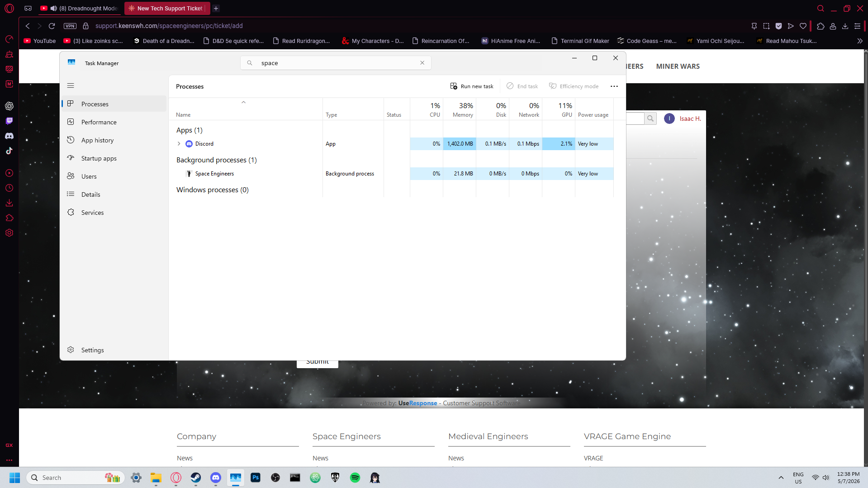Open a new browser tab with plus button

(216, 8)
